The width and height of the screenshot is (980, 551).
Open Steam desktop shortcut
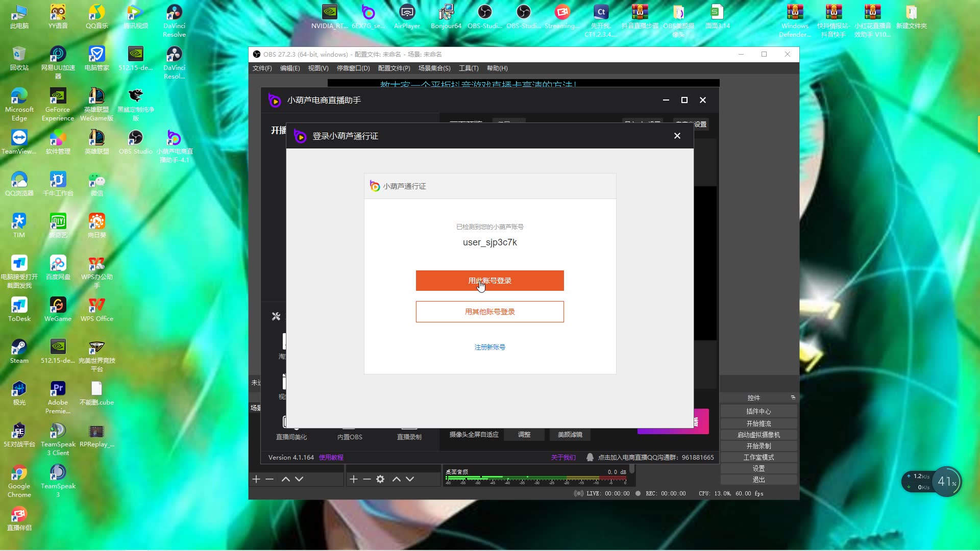point(19,351)
